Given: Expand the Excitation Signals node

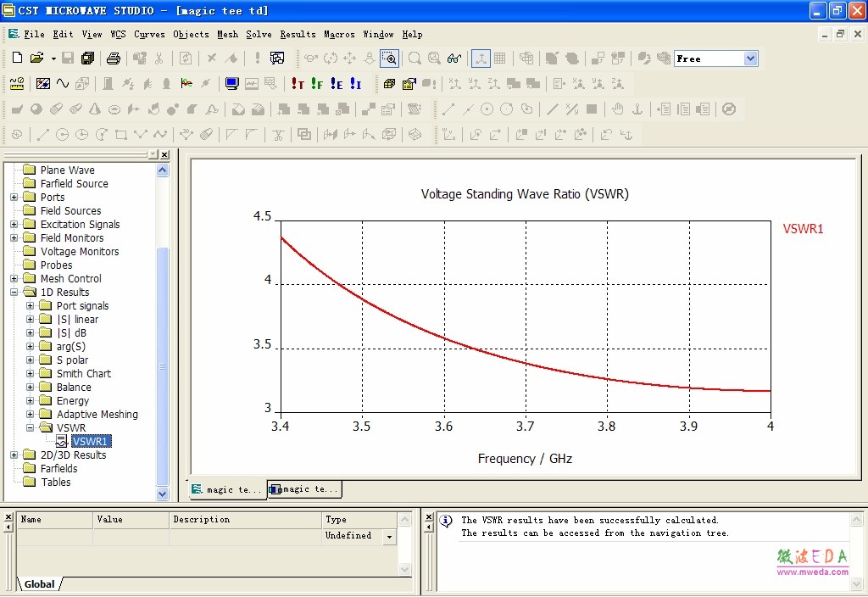Looking at the screenshot, I should click(14, 224).
